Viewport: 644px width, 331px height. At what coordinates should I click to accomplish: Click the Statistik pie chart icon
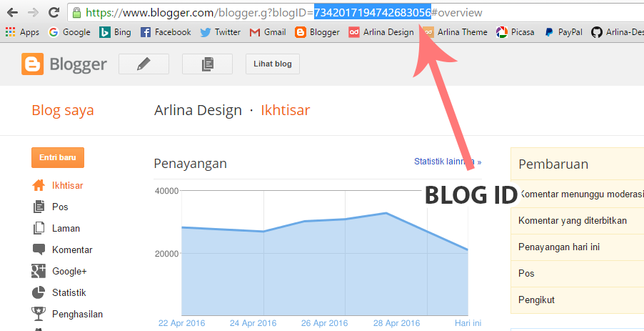pyautogui.click(x=39, y=292)
